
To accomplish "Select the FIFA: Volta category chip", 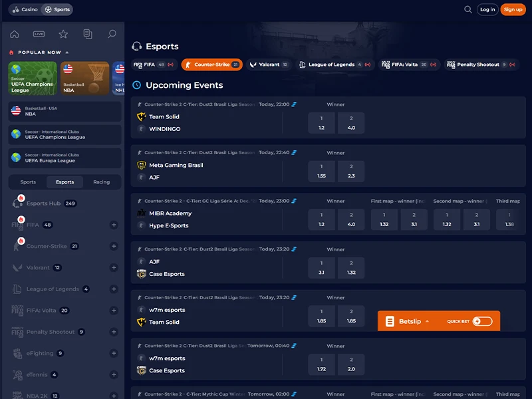I will point(409,65).
